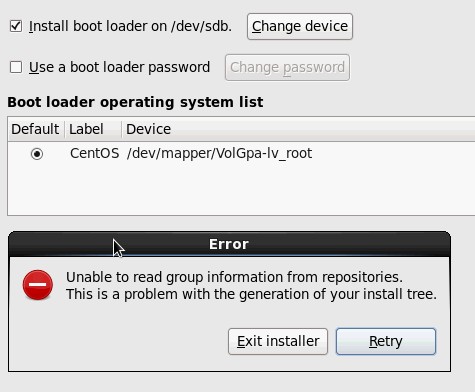Click the "problem with the generation" error line
Image resolution: width=475 pixels, height=392 pixels.
(x=251, y=294)
